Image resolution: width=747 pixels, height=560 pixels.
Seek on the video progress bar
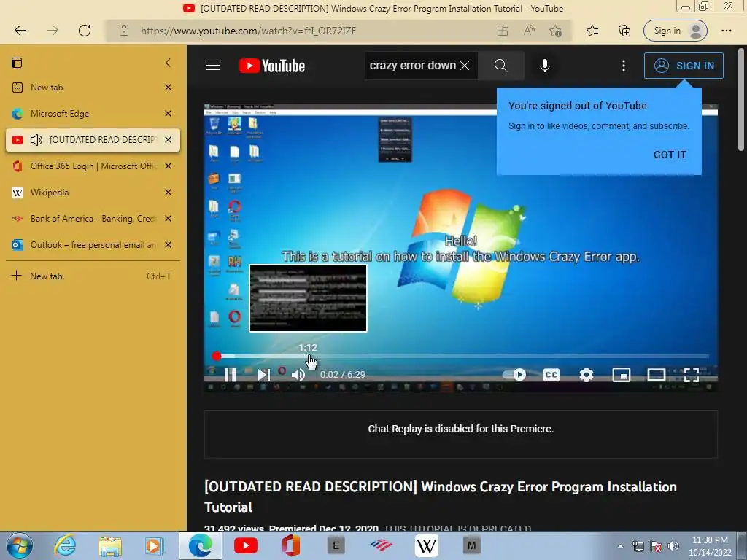tap(461, 356)
